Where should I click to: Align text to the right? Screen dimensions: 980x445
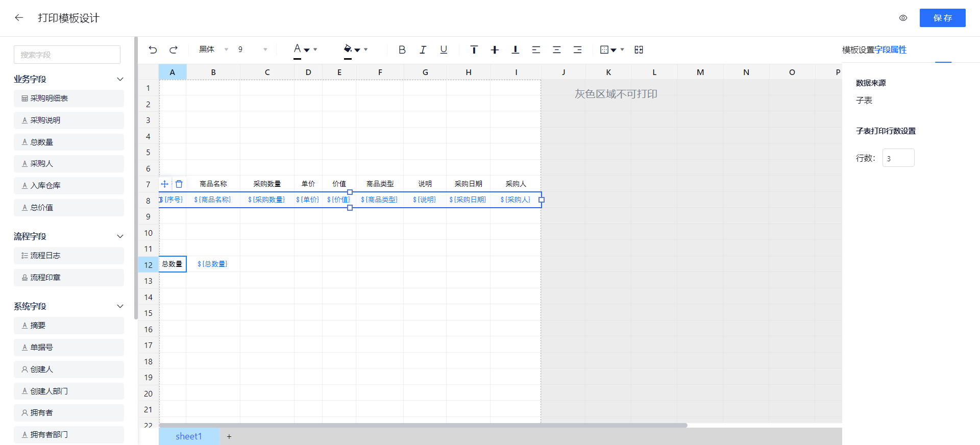click(577, 50)
